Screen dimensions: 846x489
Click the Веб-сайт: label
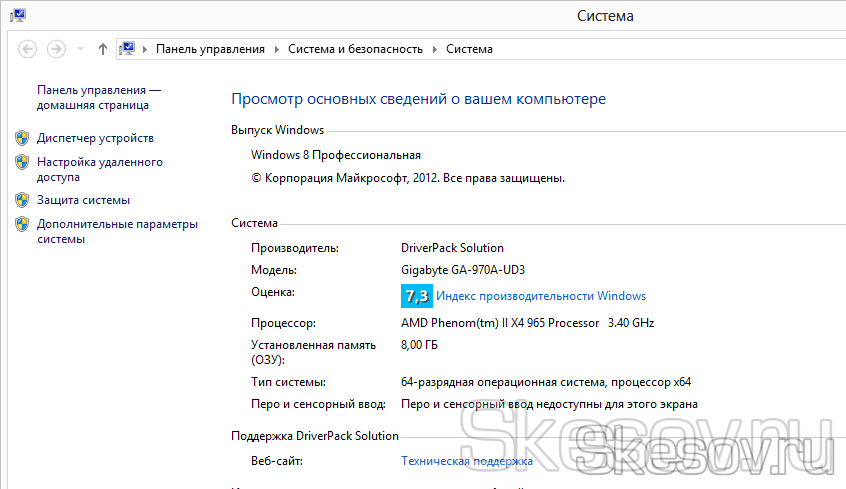(x=277, y=461)
